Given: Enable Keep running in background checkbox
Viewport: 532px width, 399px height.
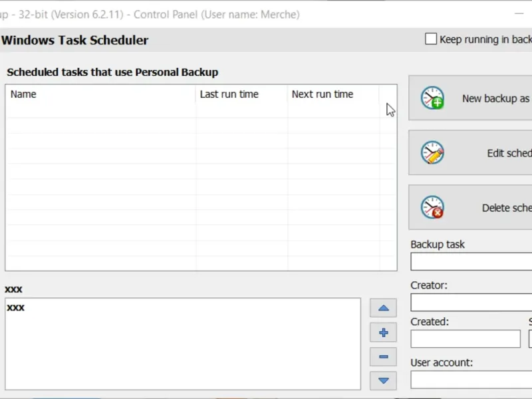Looking at the screenshot, I should 431,39.
